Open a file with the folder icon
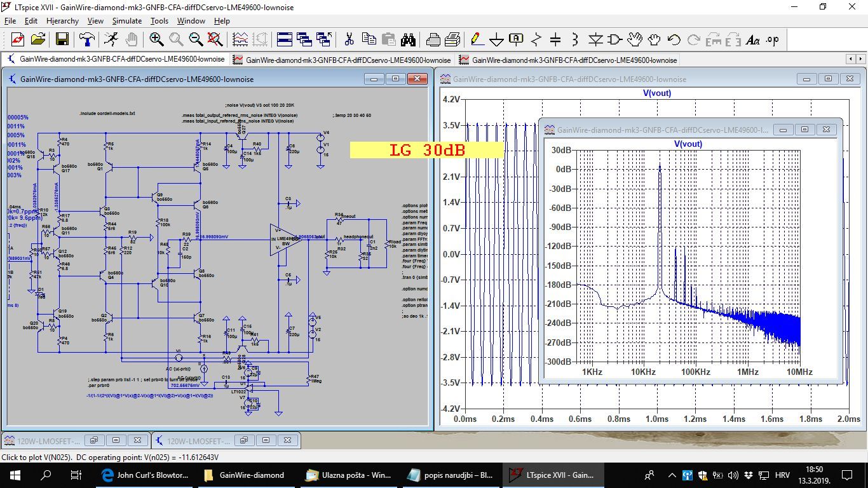This screenshot has height=488, width=868. 38,39
